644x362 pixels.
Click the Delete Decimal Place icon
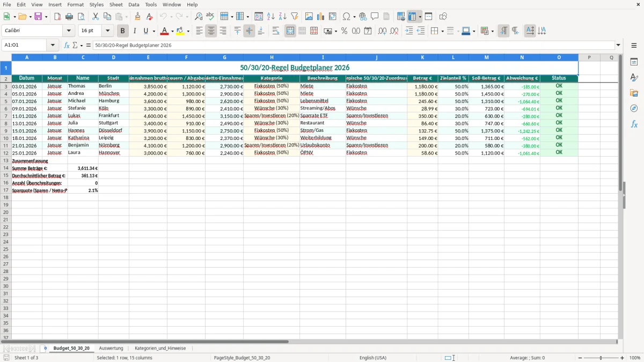click(x=394, y=31)
